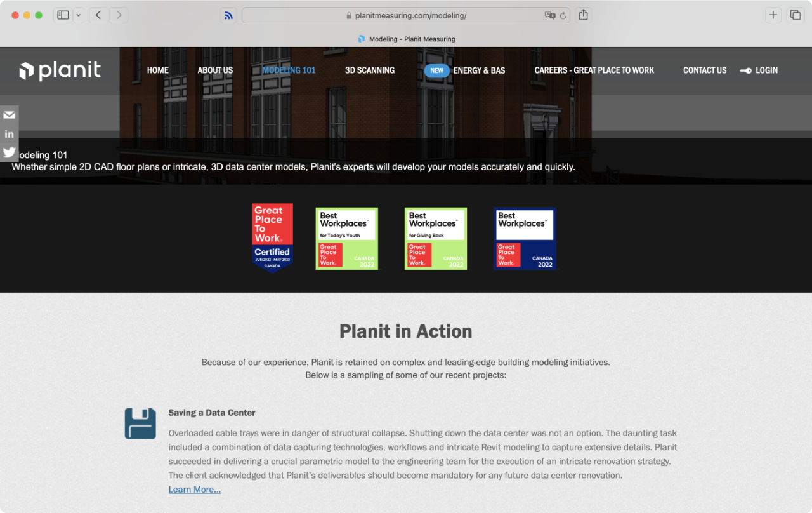This screenshot has height=513, width=812.
Task: Share page via Twitter icon
Action: [9, 152]
